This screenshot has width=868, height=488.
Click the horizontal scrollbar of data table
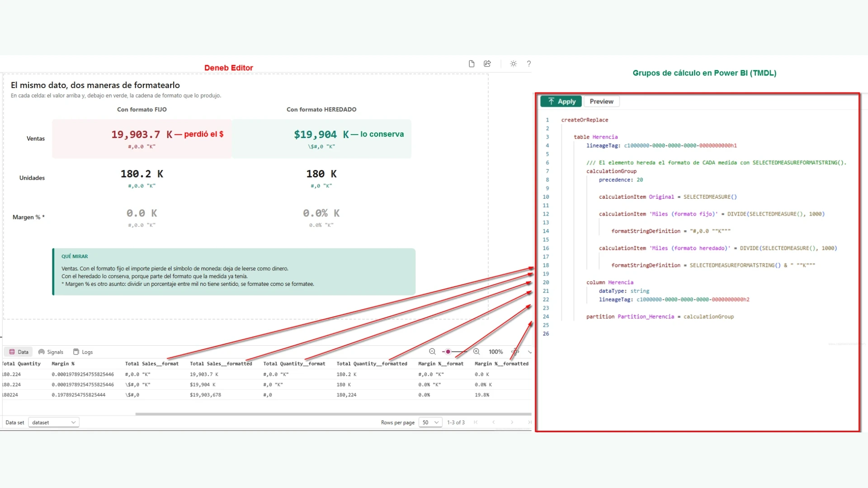click(333, 414)
